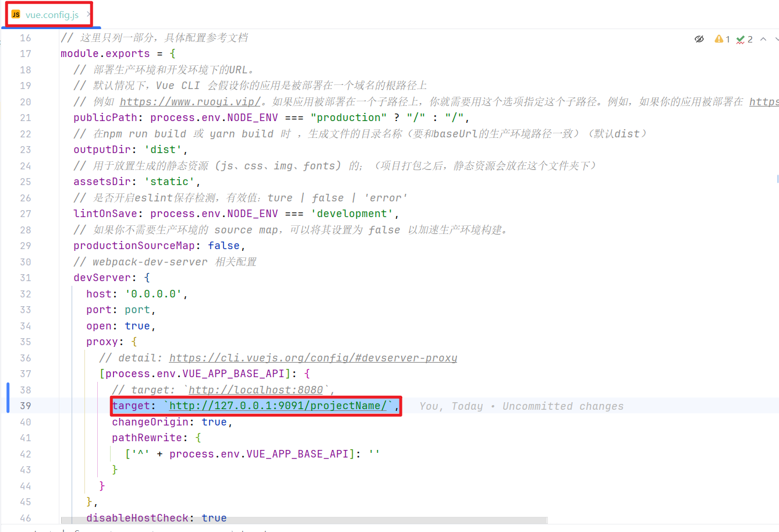The image size is (779, 532).
Task: Click line number 31 in gutter
Action: click(x=26, y=278)
